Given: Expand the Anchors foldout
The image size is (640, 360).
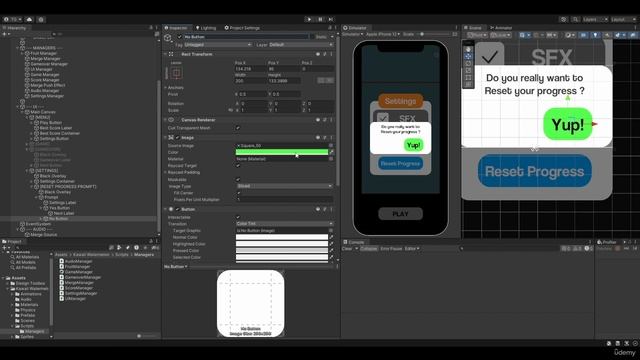Looking at the screenshot, I should 166,87.
